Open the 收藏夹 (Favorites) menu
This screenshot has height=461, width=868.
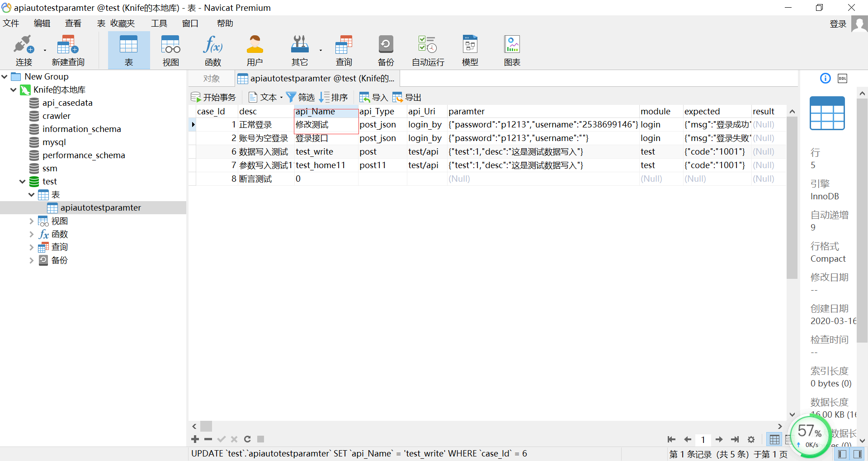[123, 23]
